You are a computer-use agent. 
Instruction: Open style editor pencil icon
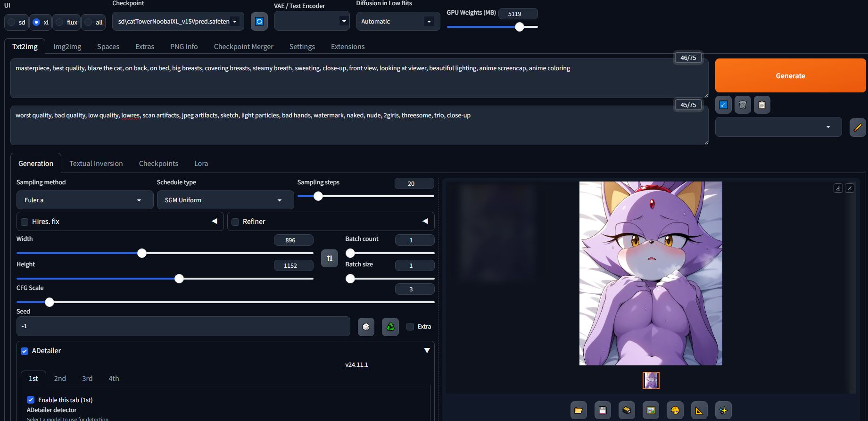point(858,127)
